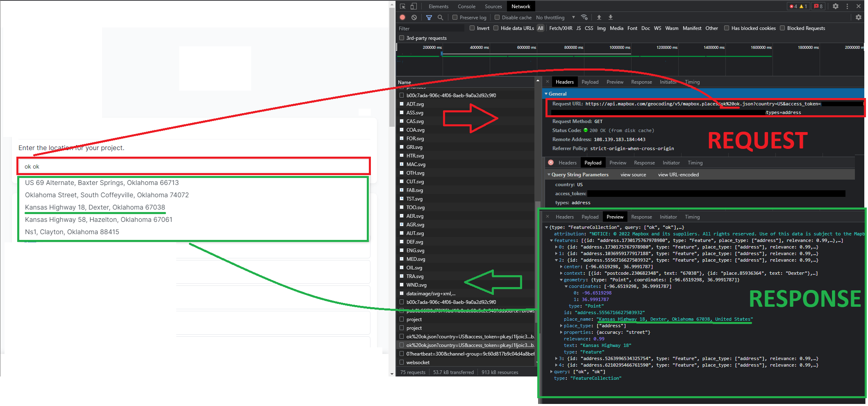The width and height of the screenshot is (868, 406).
Task: Filter requests by Manifest type
Action: pos(692,28)
